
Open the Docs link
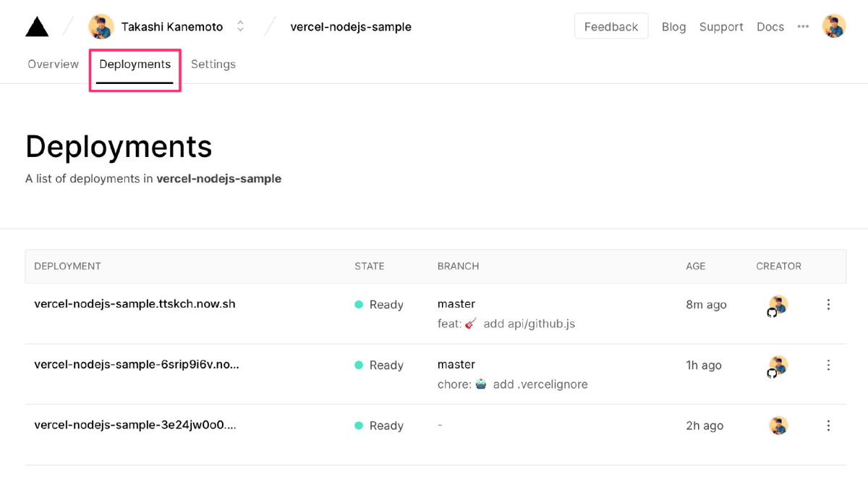point(770,27)
